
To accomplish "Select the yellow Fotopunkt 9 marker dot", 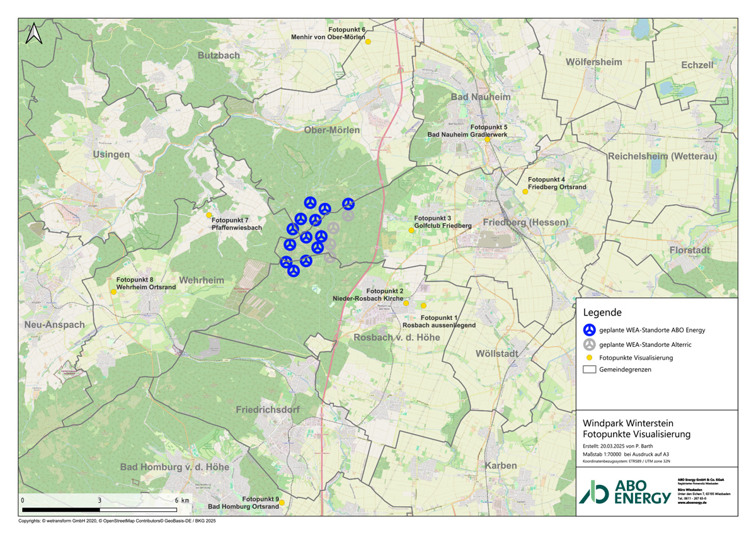I will point(282,503).
